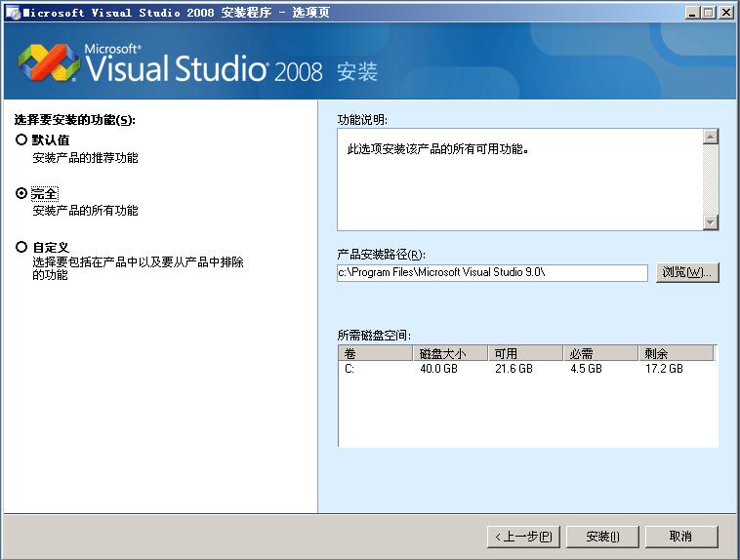Click the 磁盘大小 column header

click(x=450, y=353)
